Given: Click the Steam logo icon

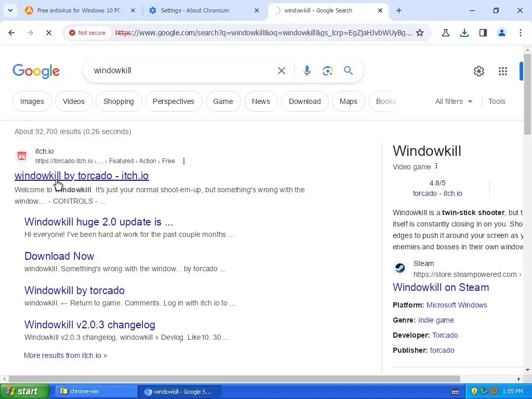Looking at the screenshot, I should tap(400, 268).
